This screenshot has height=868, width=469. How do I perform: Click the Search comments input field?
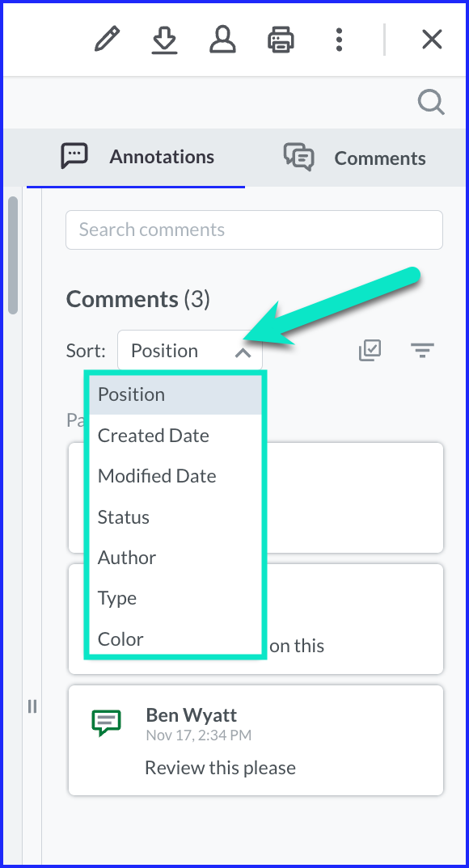click(x=254, y=230)
